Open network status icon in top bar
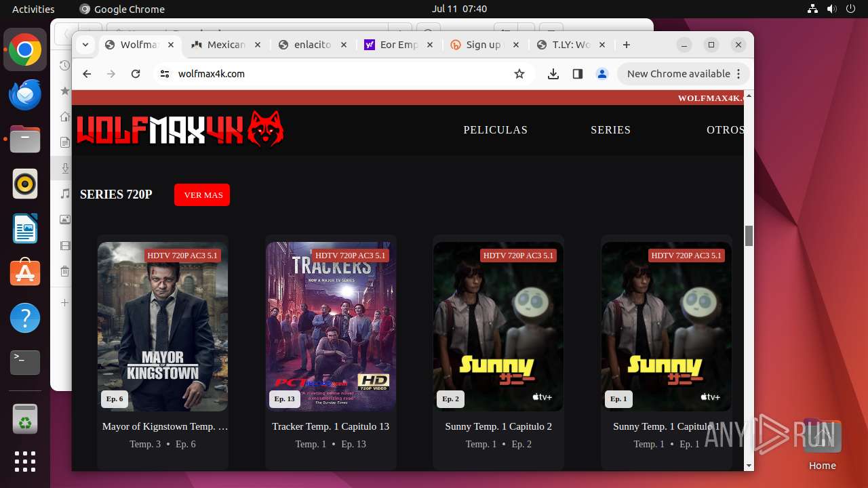Image resolution: width=868 pixels, height=488 pixels. pos(813,9)
